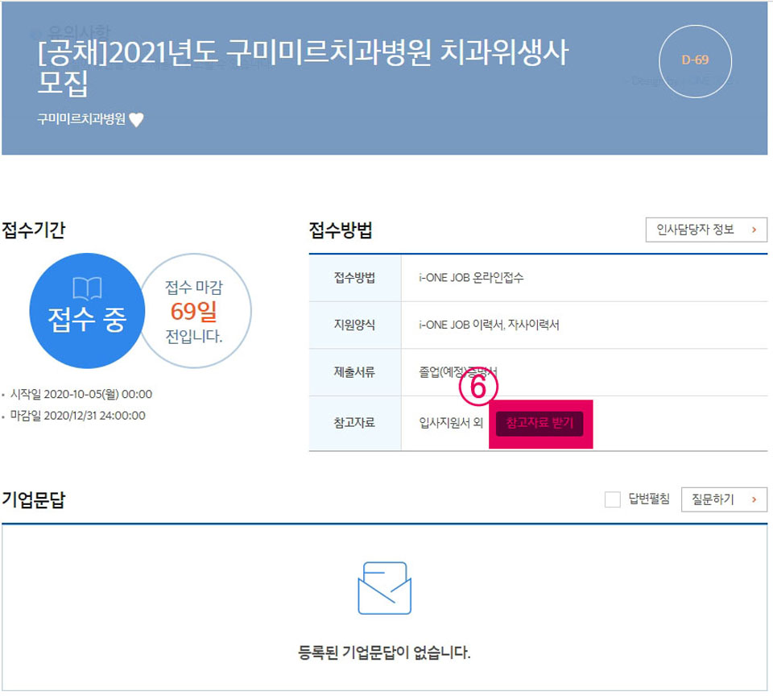Download files with 참고자료 받기 button

coord(539,424)
